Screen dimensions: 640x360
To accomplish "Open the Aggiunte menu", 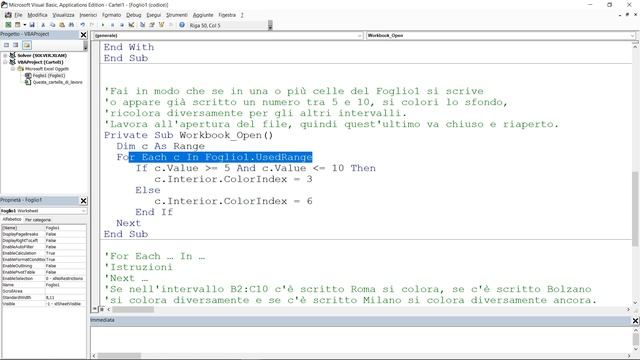I will click(x=203, y=15).
